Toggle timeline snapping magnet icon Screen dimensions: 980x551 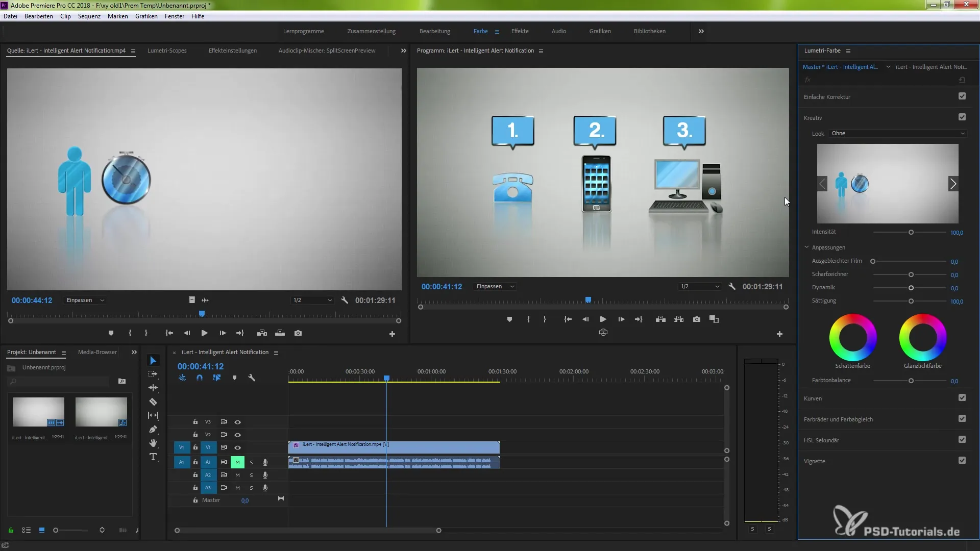click(x=200, y=378)
